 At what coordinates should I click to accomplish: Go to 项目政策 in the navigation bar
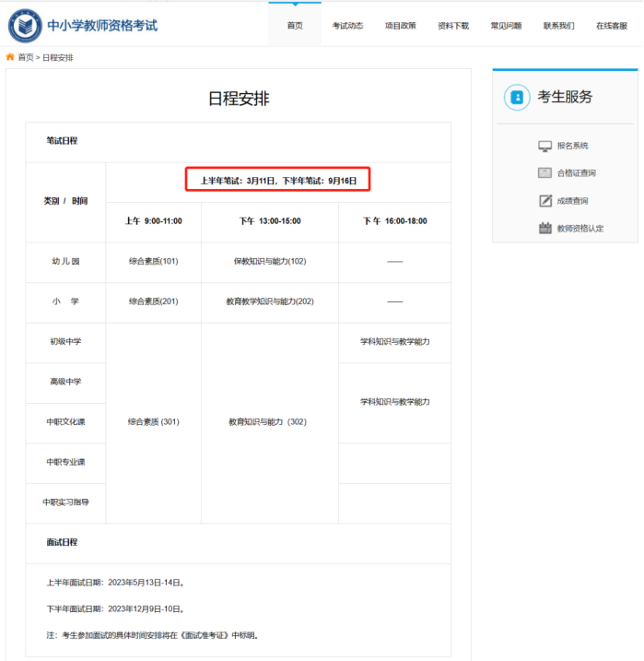click(400, 26)
